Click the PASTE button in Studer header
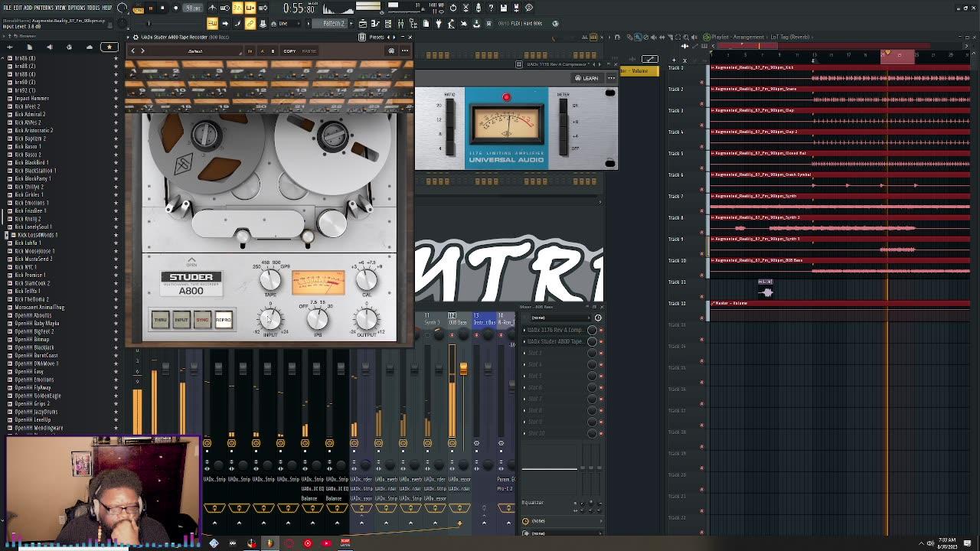The height and width of the screenshot is (551, 980). (309, 51)
